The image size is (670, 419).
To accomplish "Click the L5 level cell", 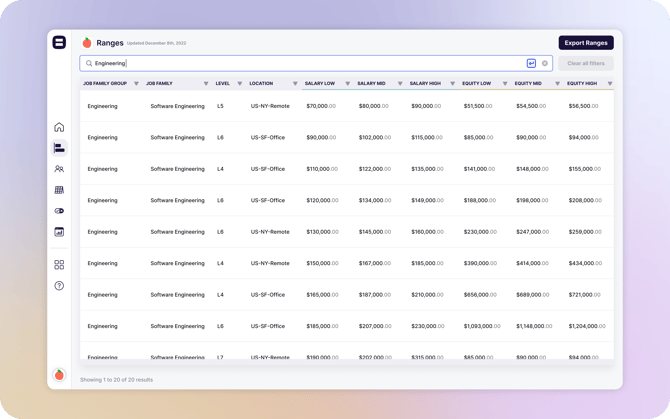I will point(220,106).
